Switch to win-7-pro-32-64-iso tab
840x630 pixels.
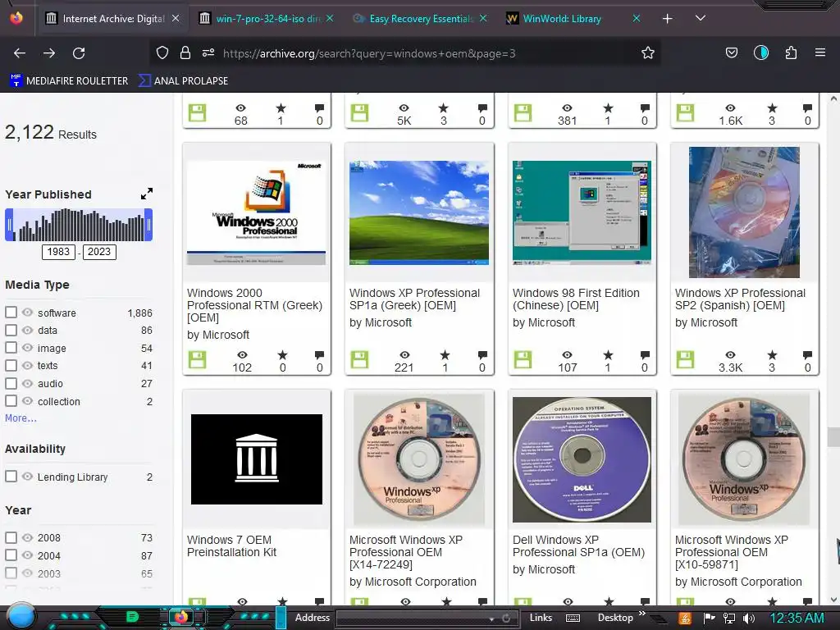[266, 19]
